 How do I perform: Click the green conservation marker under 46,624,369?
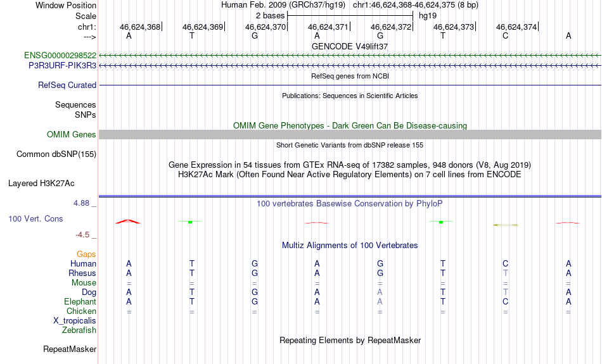(190, 222)
